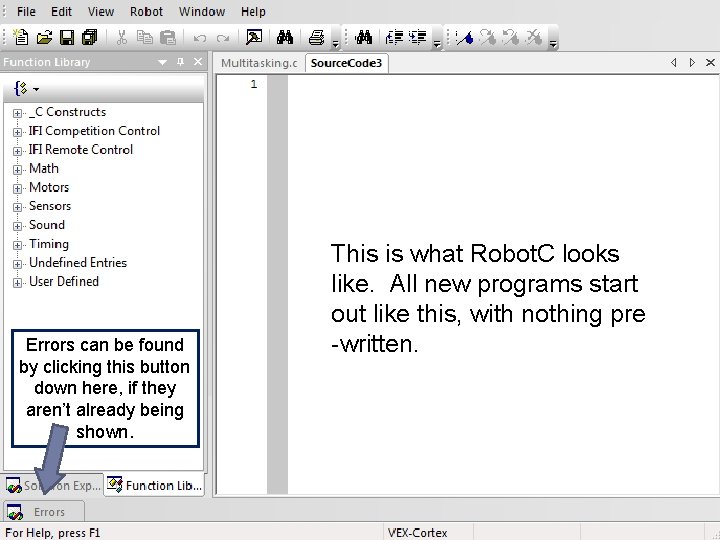The width and height of the screenshot is (720, 540).
Task: Click the decrease indent icon
Action: click(394, 37)
